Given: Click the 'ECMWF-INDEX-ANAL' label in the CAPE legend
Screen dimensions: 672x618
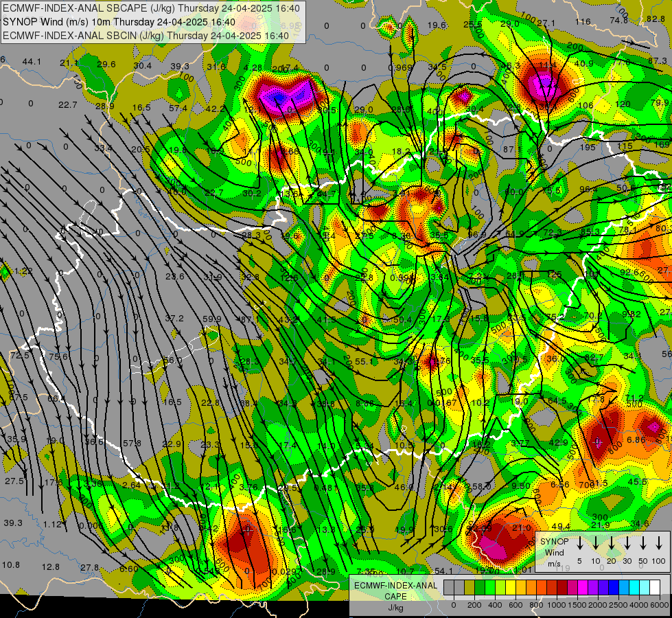Looking at the screenshot, I should (x=395, y=586).
